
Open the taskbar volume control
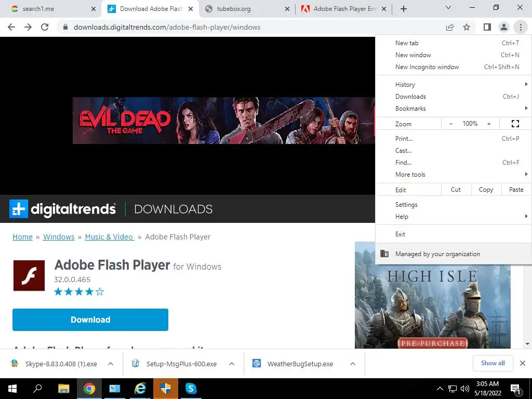[465, 389]
